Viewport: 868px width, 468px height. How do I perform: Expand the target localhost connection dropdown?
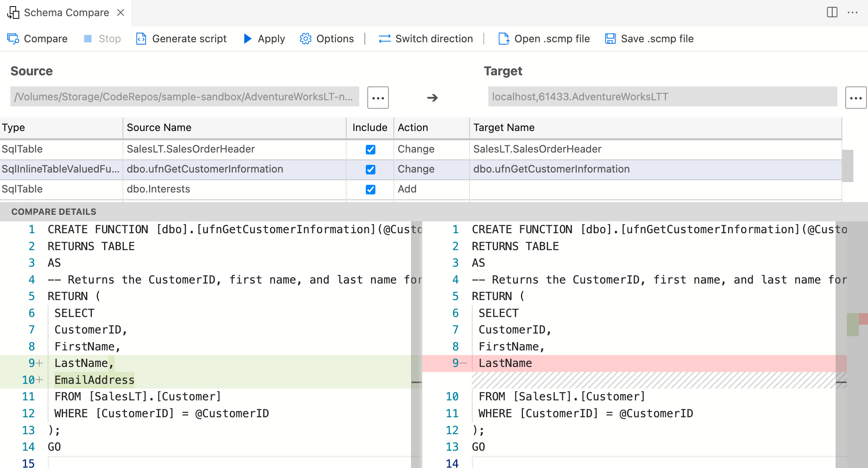(x=855, y=96)
